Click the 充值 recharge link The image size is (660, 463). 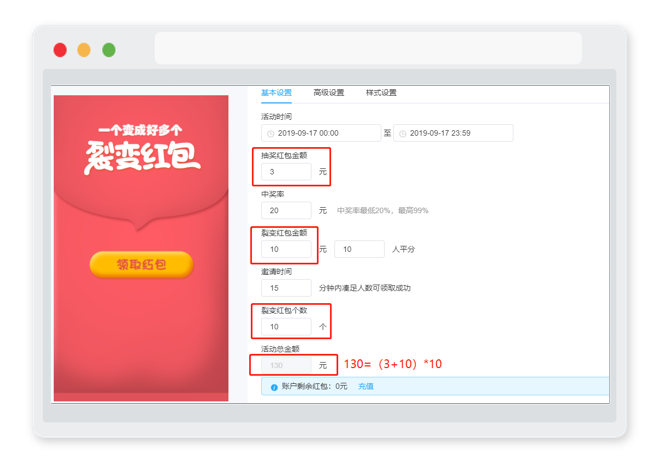click(366, 386)
